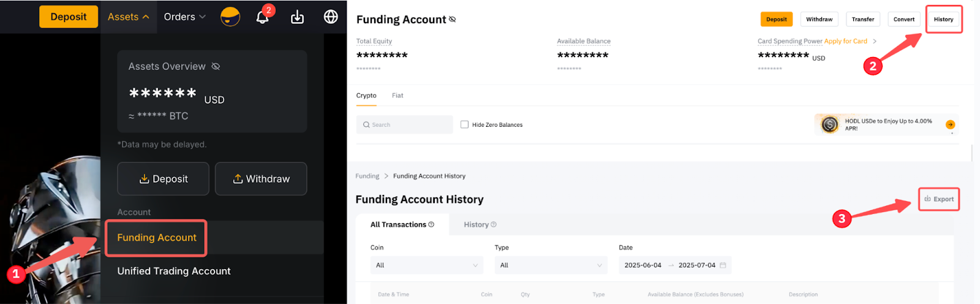Open the Orders dropdown menu
Image resolution: width=980 pixels, height=304 pixels.
184,17
